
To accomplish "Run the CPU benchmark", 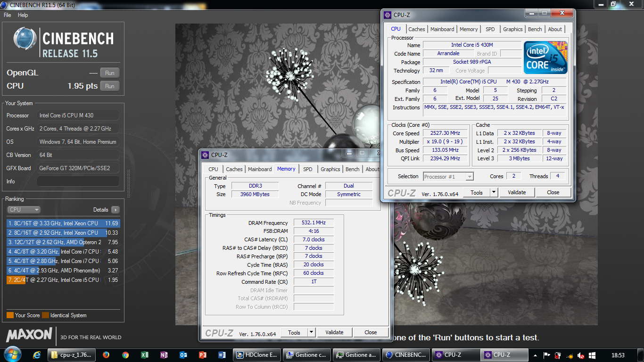I will tap(110, 86).
